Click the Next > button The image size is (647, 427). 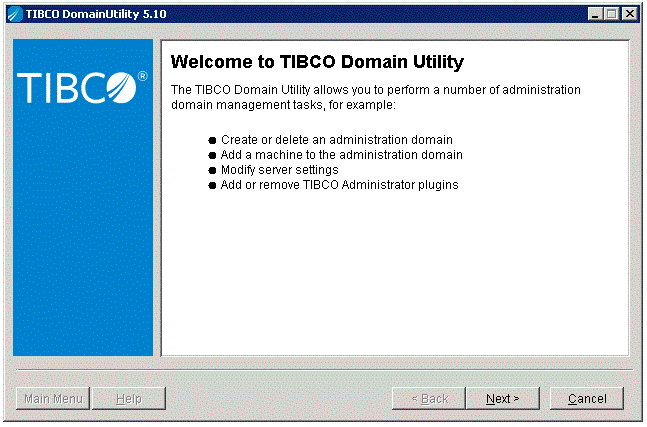(x=503, y=399)
